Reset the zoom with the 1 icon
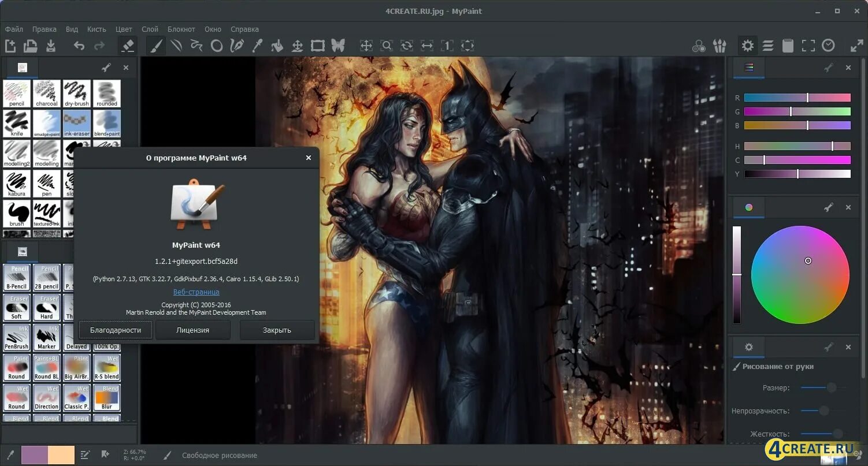The width and height of the screenshot is (868, 466). point(447,46)
